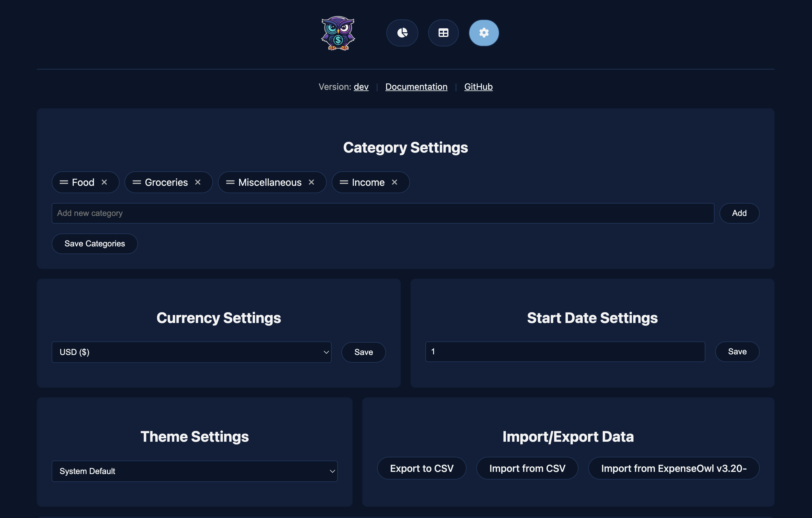
Task: Grab the Food drag handle
Action: [64, 182]
